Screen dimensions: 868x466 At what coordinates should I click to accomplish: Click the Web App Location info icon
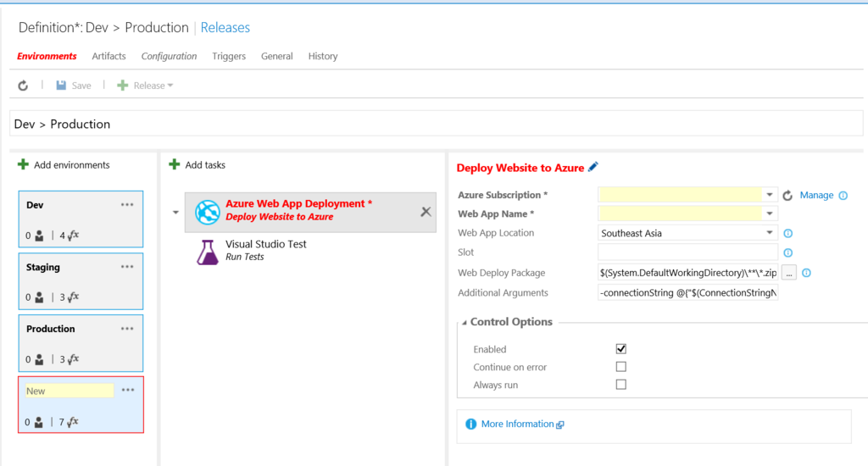coord(788,233)
